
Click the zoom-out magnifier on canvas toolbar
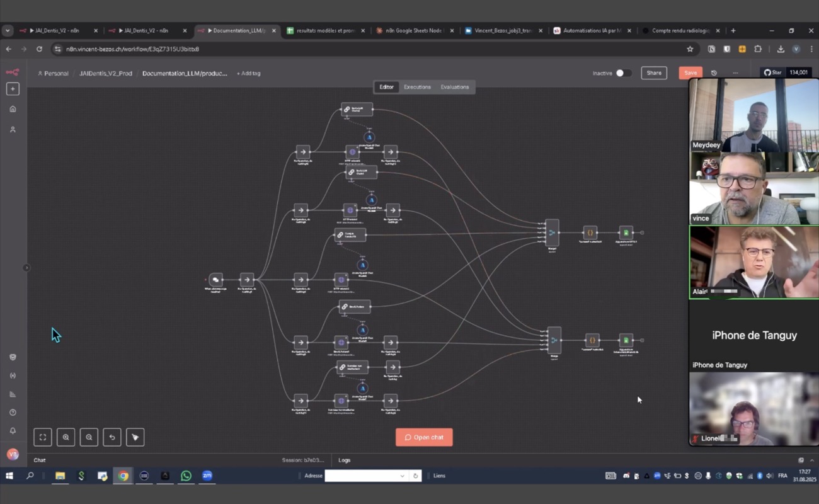coord(89,437)
